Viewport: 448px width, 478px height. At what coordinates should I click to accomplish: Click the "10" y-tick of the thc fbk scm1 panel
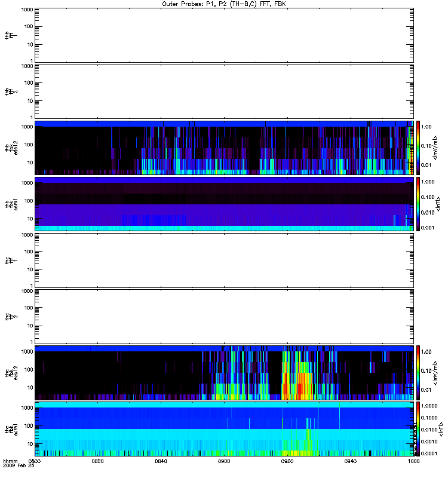click(x=30, y=444)
